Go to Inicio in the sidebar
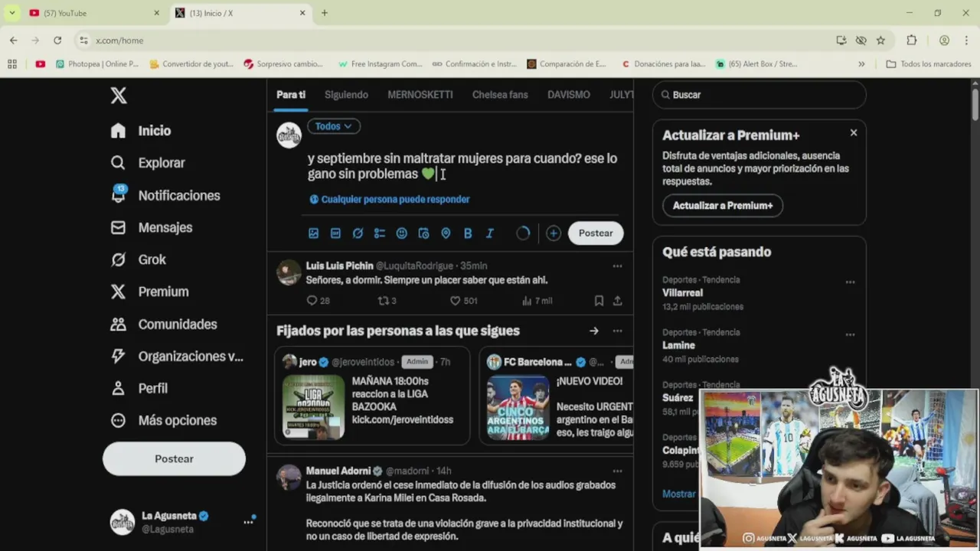The height and width of the screenshot is (551, 980). [x=141, y=131]
